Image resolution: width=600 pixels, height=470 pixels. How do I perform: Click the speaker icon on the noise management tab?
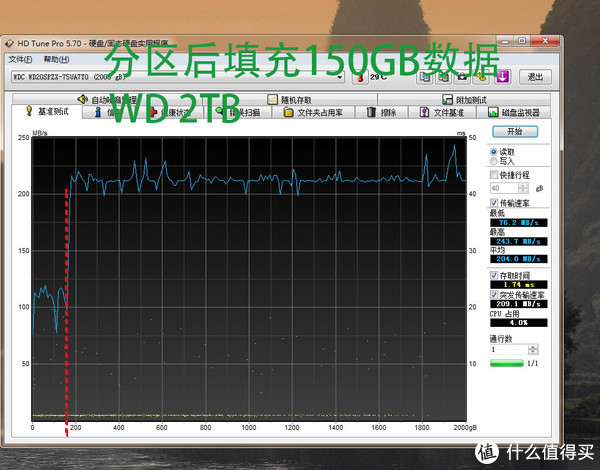pyautogui.click(x=82, y=100)
